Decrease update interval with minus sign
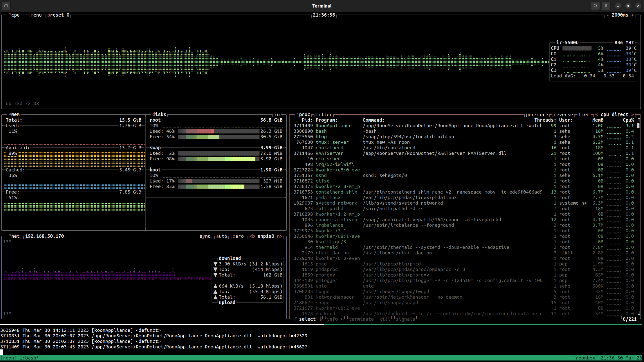The width and height of the screenshot is (644, 362). click(608, 15)
